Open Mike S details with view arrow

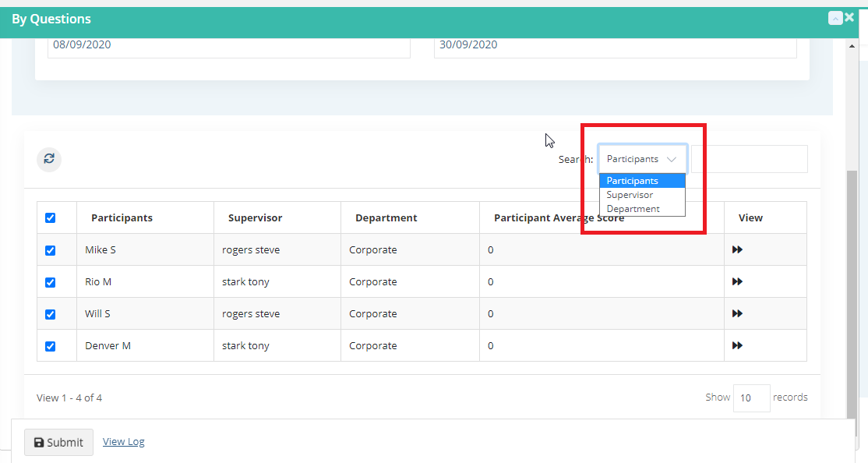click(737, 249)
